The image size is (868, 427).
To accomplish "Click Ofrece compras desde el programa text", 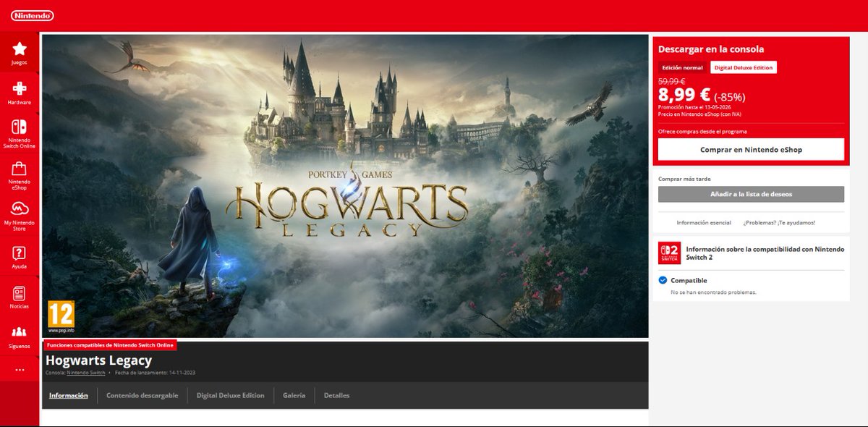I will point(702,131).
